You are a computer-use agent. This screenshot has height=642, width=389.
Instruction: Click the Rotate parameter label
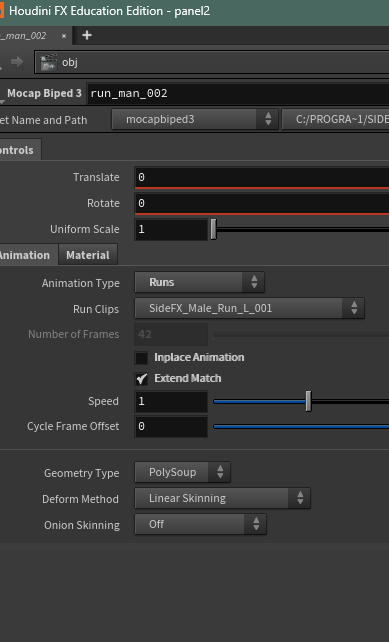[103, 203]
